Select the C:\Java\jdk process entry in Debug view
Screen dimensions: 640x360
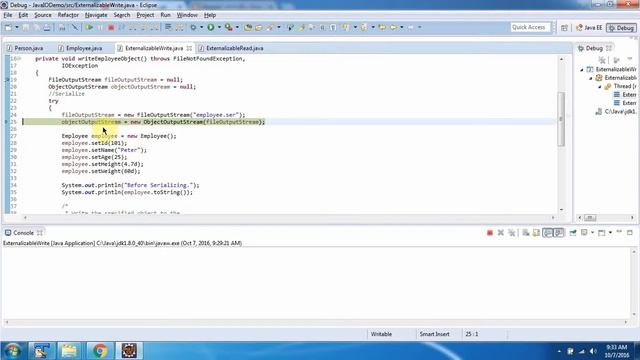(x=616, y=111)
